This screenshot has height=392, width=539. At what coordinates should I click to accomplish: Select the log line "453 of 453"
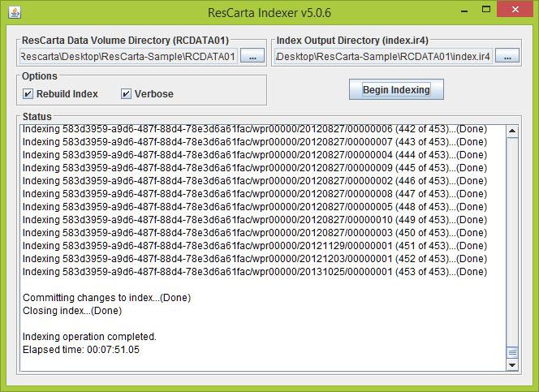click(x=255, y=272)
